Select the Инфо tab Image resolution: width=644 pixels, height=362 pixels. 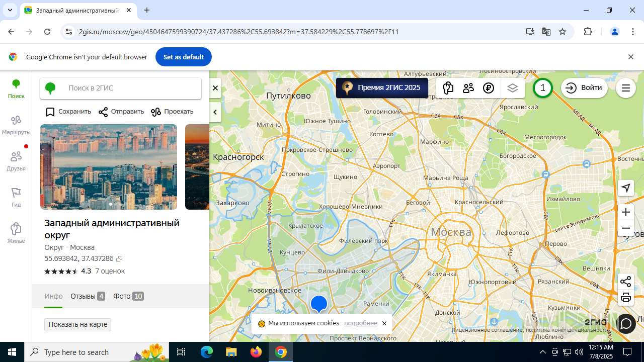(x=53, y=296)
